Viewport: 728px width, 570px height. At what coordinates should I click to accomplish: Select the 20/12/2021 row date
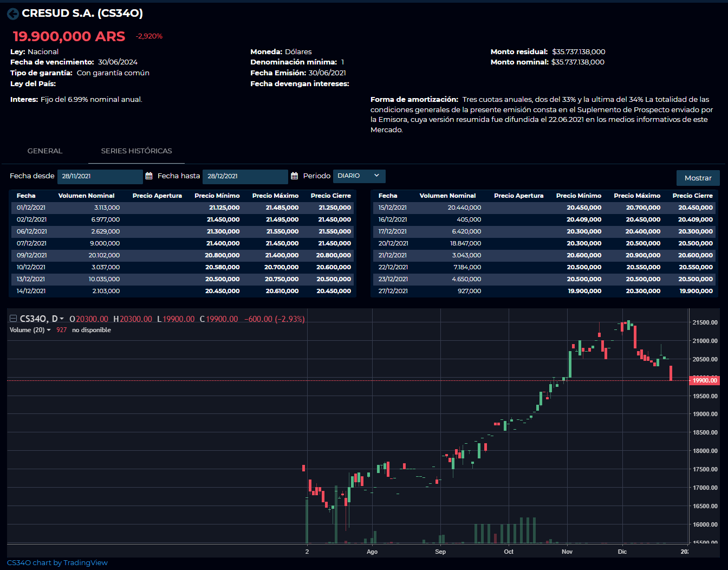pyautogui.click(x=393, y=243)
